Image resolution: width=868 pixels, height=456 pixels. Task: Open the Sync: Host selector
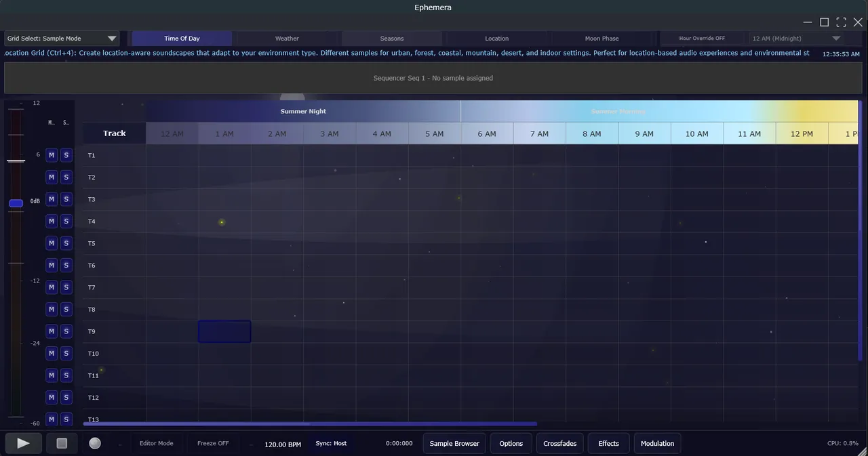click(x=331, y=444)
